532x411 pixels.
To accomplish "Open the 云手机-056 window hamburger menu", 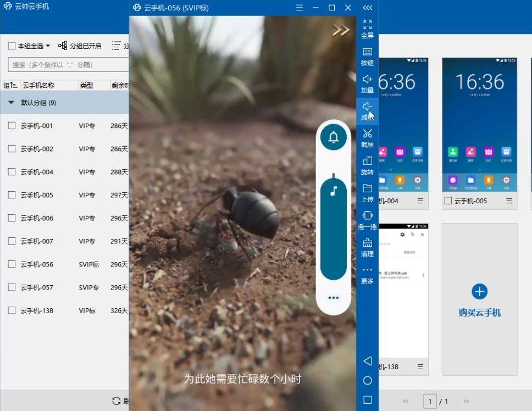I will pyautogui.click(x=299, y=8).
